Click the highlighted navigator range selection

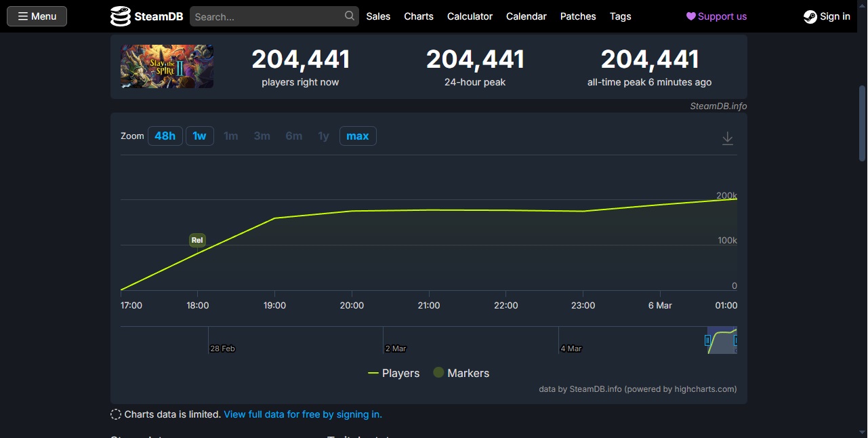[722, 340]
